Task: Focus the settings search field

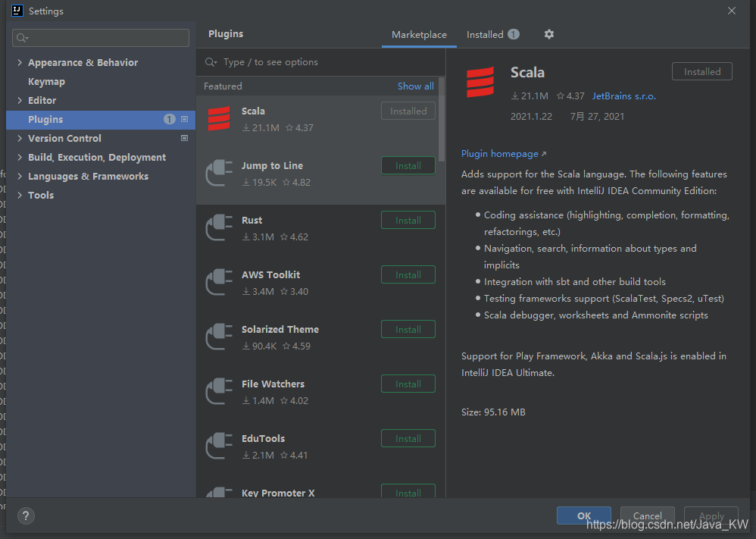Action: [101, 38]
